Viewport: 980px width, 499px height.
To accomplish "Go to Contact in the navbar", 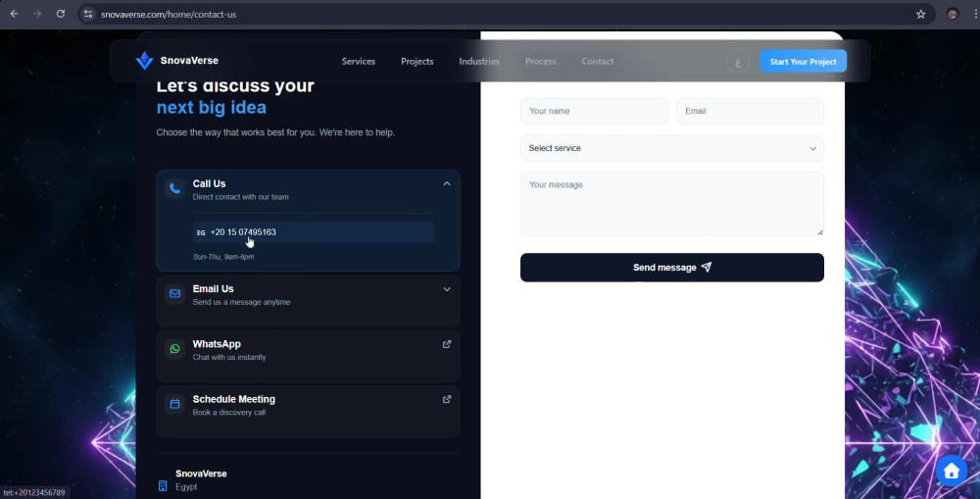I will tap(598, 62).
